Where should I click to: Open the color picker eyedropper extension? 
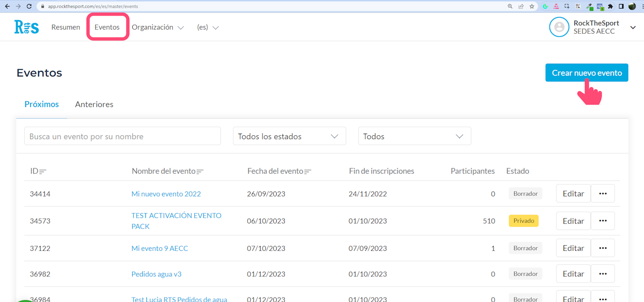click(589, 7)
